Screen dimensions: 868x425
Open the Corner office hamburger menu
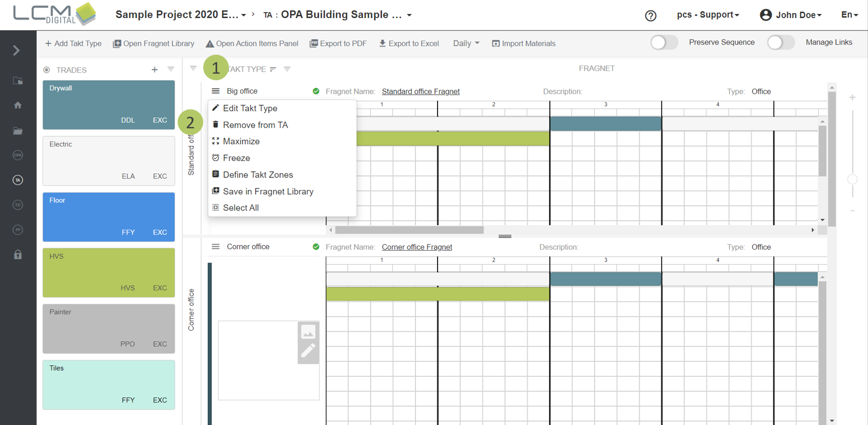point(216,247)
